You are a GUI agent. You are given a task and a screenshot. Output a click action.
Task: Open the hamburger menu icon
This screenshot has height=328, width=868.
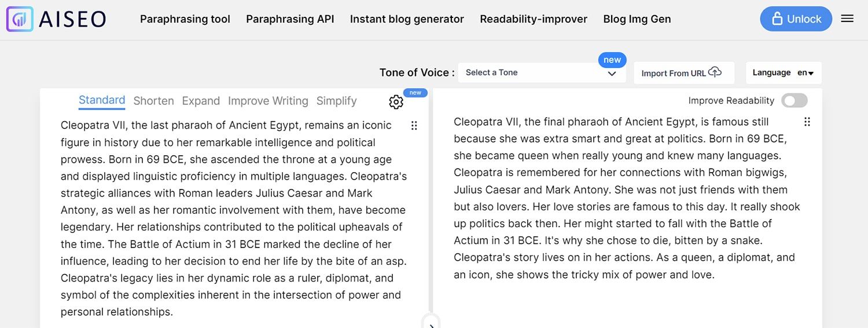[847, 19]
